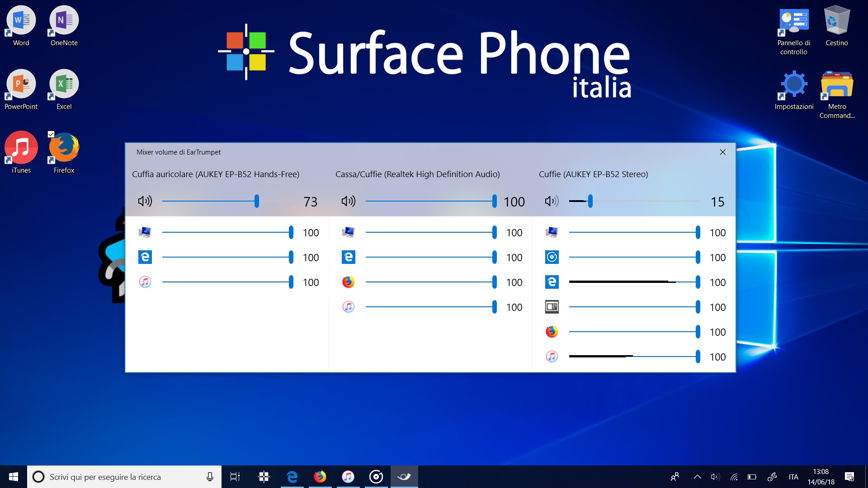The width and height of the screenshot is (868, 488).
Task: Click Edge icon in Realtek column
Action: click(348, 257)
